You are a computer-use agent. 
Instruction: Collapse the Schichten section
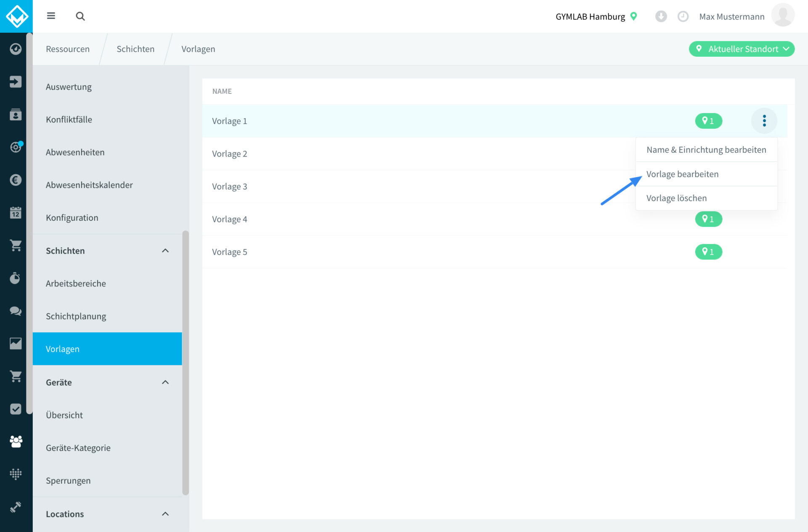click(165, 251)
